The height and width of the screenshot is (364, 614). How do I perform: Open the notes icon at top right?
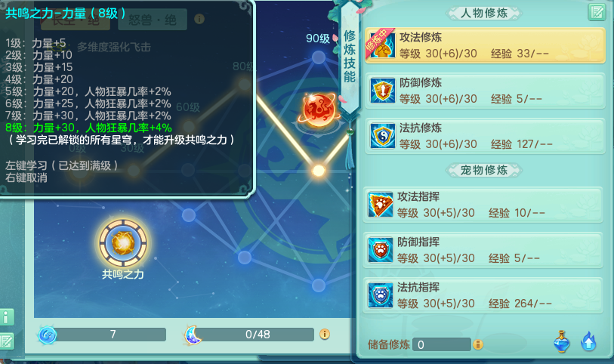pos(597,12)
